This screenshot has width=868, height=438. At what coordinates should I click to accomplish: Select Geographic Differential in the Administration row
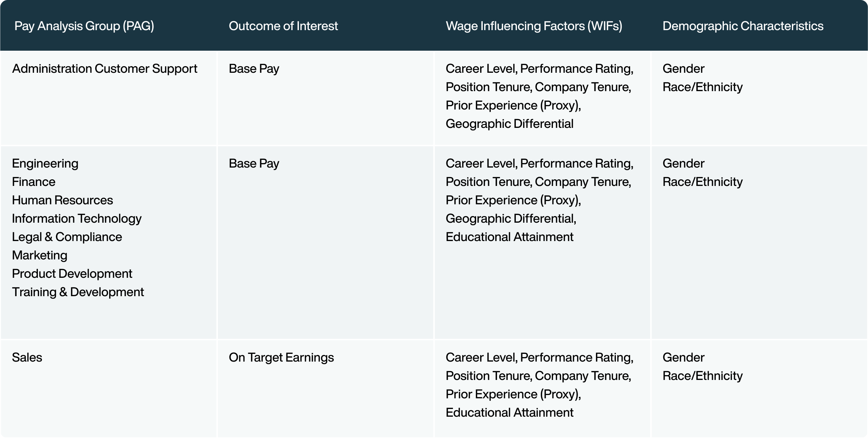(x=510, y=124)
